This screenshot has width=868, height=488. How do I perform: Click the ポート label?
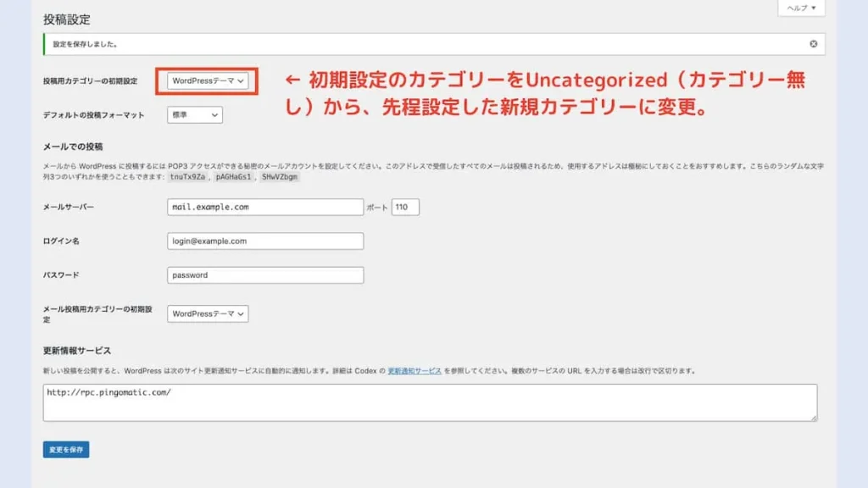tap(377, 208)
